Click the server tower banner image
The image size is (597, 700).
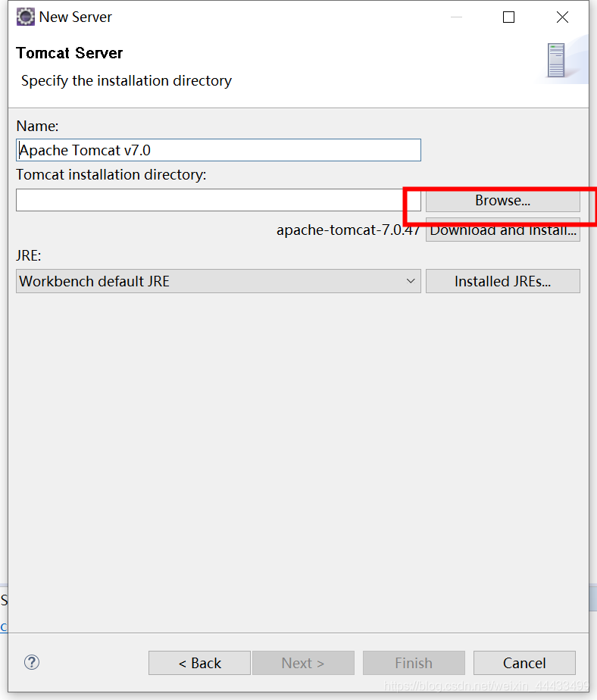[556, 61]
